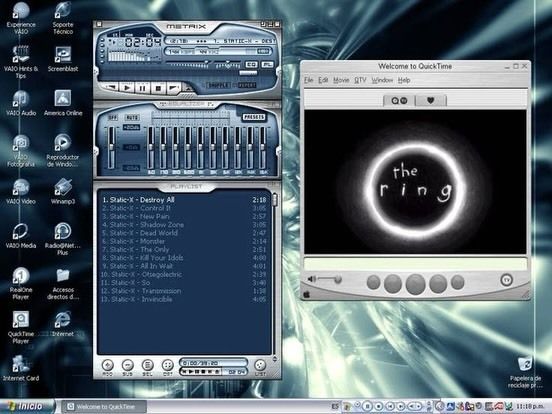Open the File menu in QuickTime
This screenshot has height=414, width=552.
[x=308, y=80]
